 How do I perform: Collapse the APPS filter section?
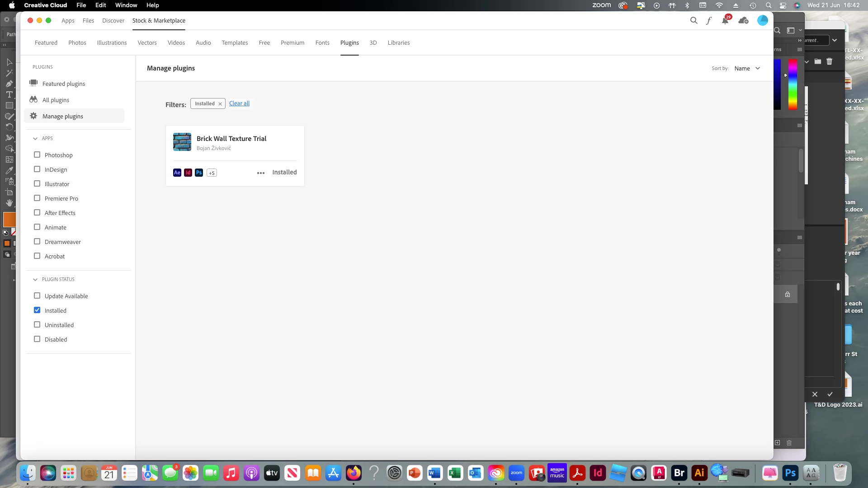point(35,139)
